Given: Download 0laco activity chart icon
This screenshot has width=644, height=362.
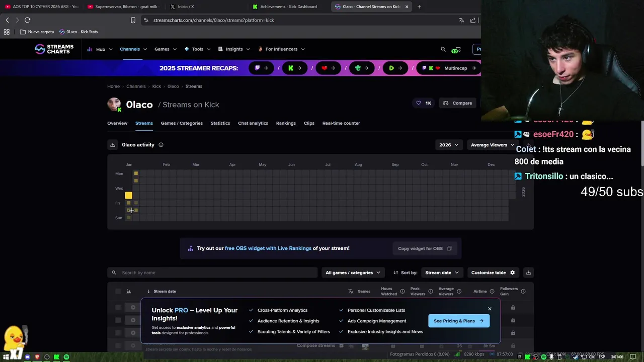Looking at the screenshot, I should pos(113,145).
